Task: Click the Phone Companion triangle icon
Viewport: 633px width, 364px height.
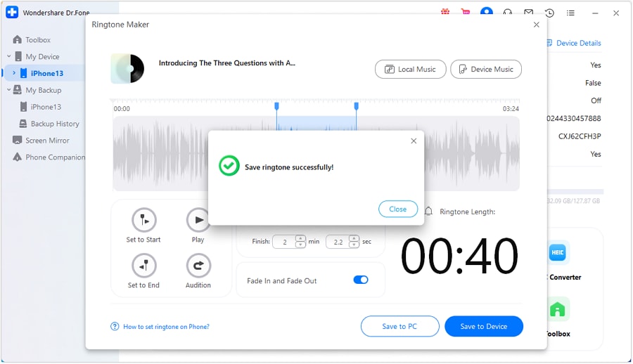Action: tap(17, 157)
